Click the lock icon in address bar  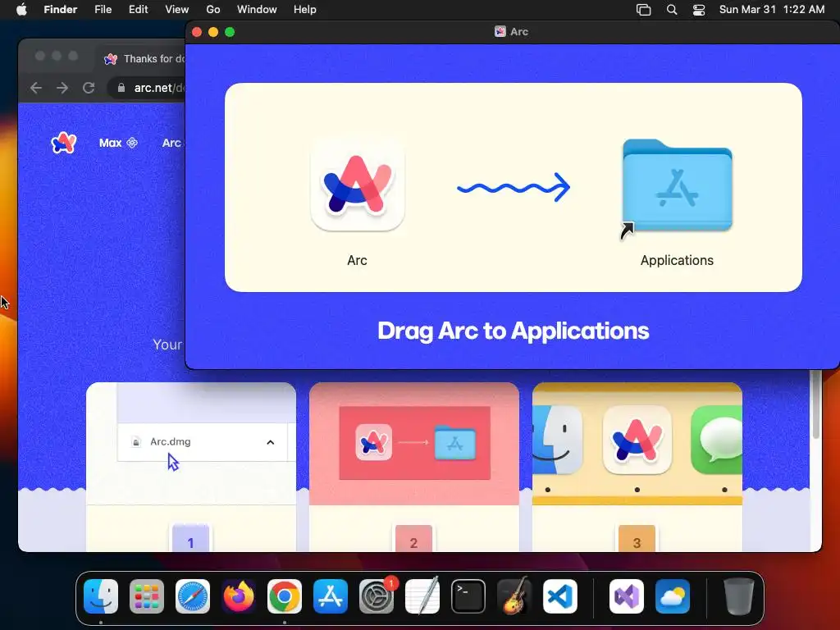[x=121, y=88]
